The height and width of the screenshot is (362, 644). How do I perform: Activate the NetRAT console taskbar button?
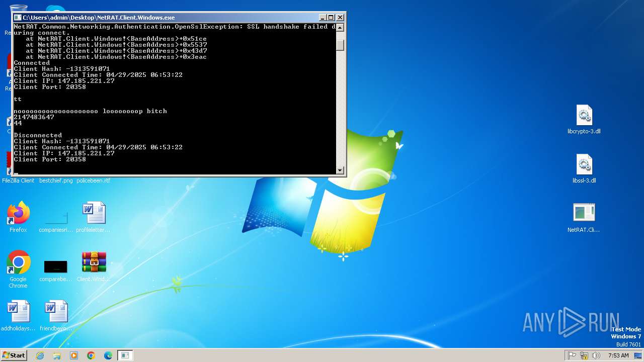(125, 355)
